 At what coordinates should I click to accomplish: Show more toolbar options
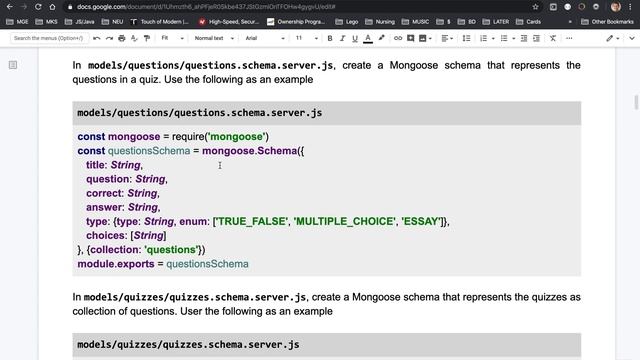point(569,38)
